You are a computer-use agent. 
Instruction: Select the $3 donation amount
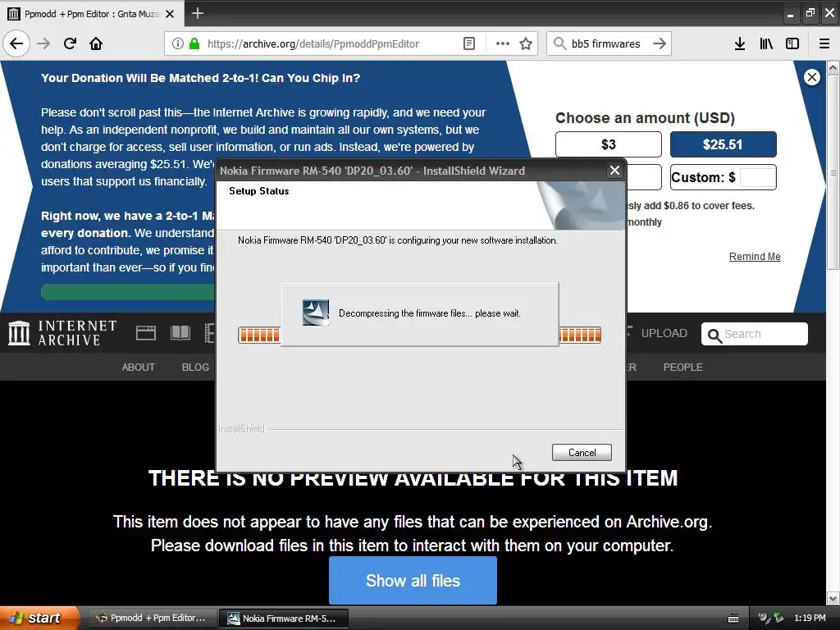609,144
